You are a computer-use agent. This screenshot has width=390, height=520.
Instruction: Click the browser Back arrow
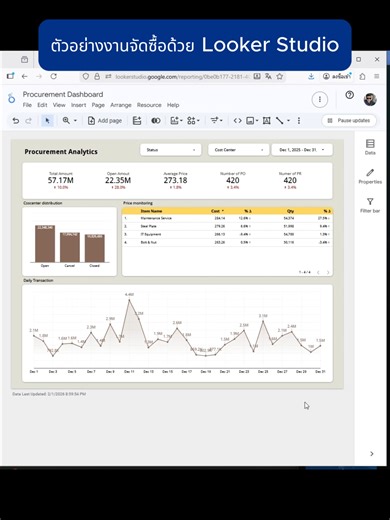[24, 76]
